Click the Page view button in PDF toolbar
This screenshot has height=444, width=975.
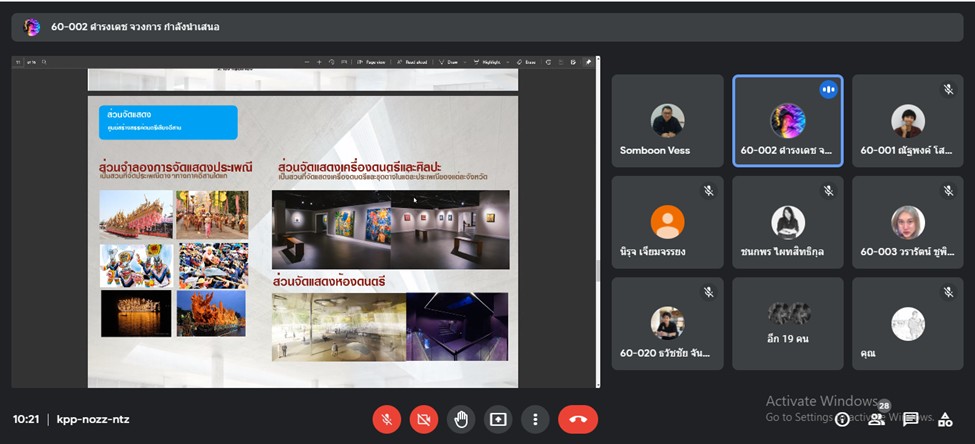click(370, 62)
